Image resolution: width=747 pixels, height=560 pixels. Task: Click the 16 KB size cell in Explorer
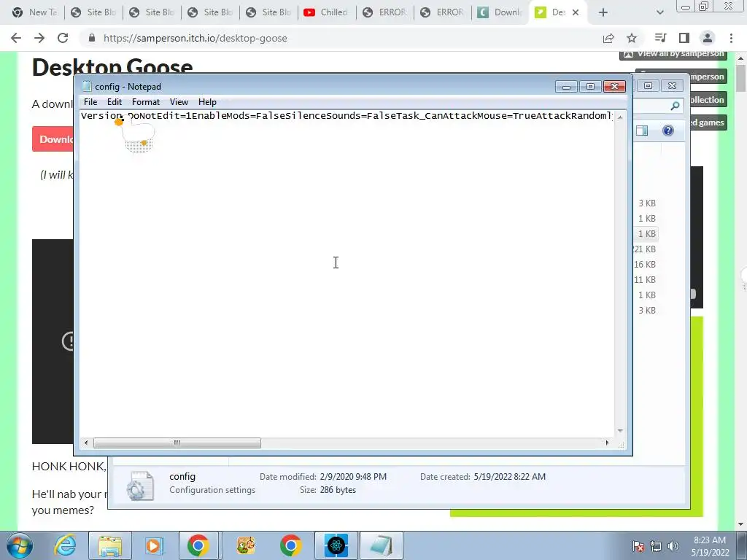tap(645, 264)
